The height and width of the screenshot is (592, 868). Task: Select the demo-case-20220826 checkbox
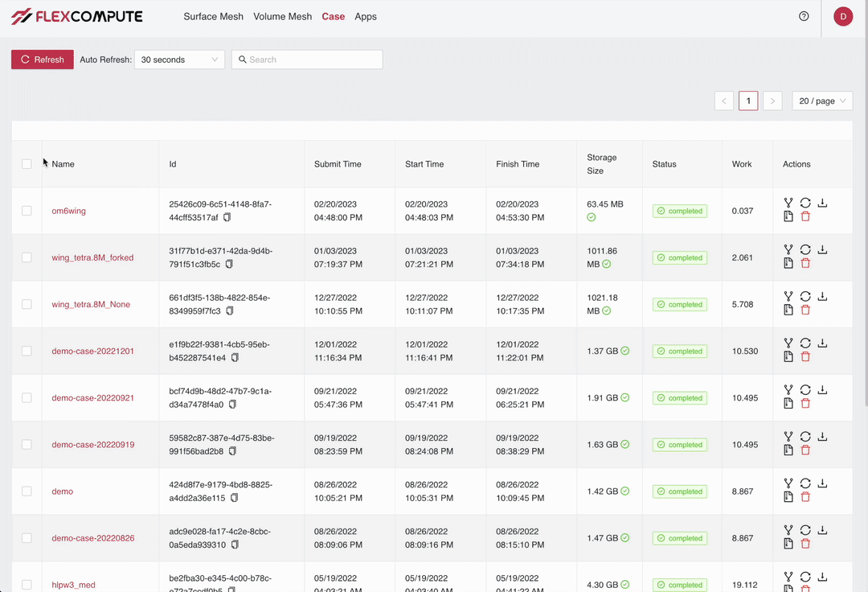tap(27, 538)
